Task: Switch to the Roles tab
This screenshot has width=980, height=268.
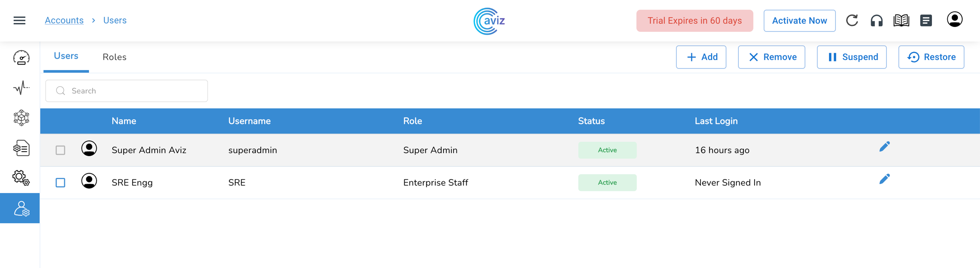Action: [114, 57]
